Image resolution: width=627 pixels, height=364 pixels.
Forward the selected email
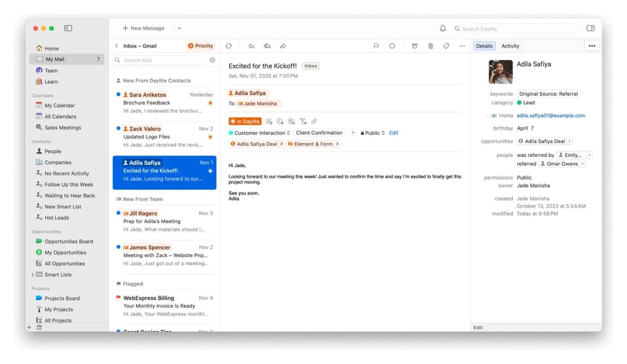(x=283, y=46)
